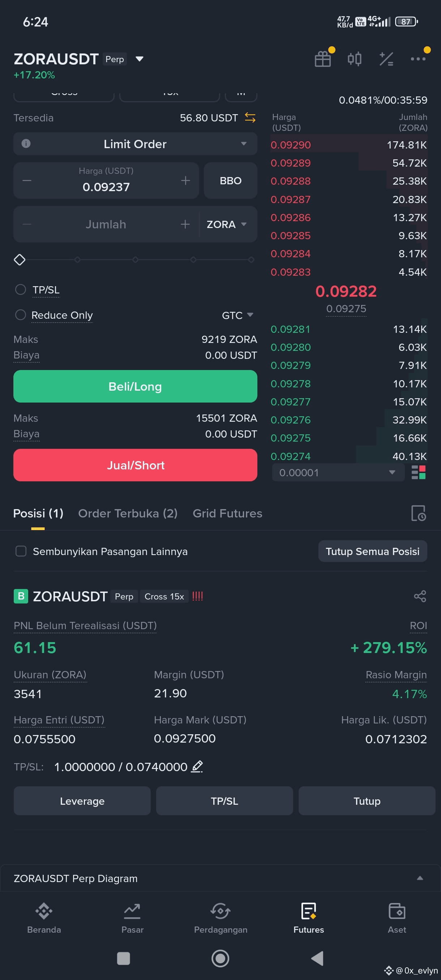Switch to Order Terbuka (2) tab
Viewport: 441px width, 980px height.
128,513
